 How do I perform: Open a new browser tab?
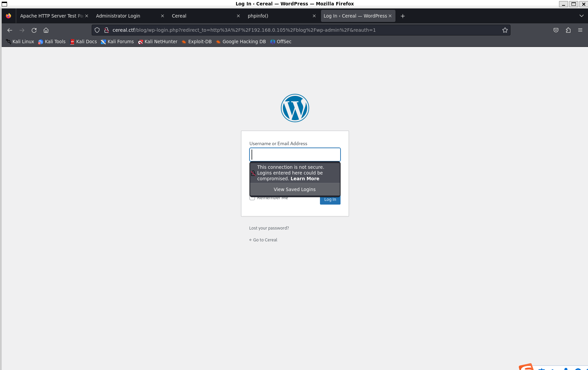click(x=403, y=16)
